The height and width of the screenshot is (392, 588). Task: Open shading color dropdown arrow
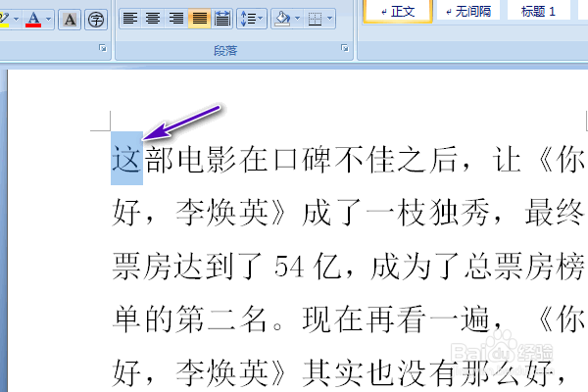coord(297,19)
